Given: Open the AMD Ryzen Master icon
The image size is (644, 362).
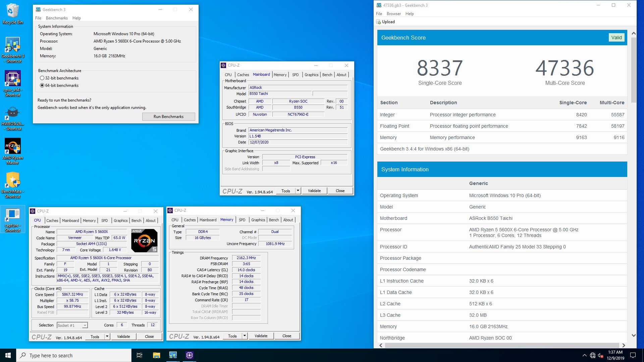Looking at the screenshot, I should tap(13, 151).
